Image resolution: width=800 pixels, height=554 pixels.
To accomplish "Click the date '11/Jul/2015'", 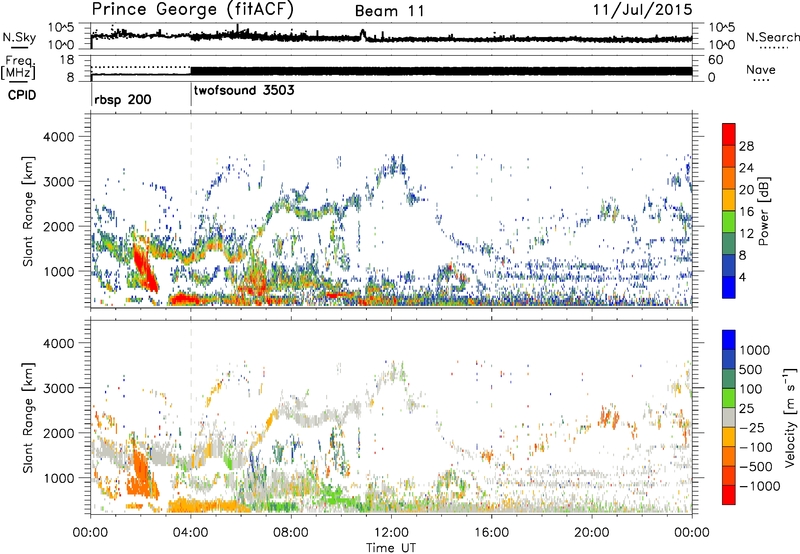I will pos(643,10).
